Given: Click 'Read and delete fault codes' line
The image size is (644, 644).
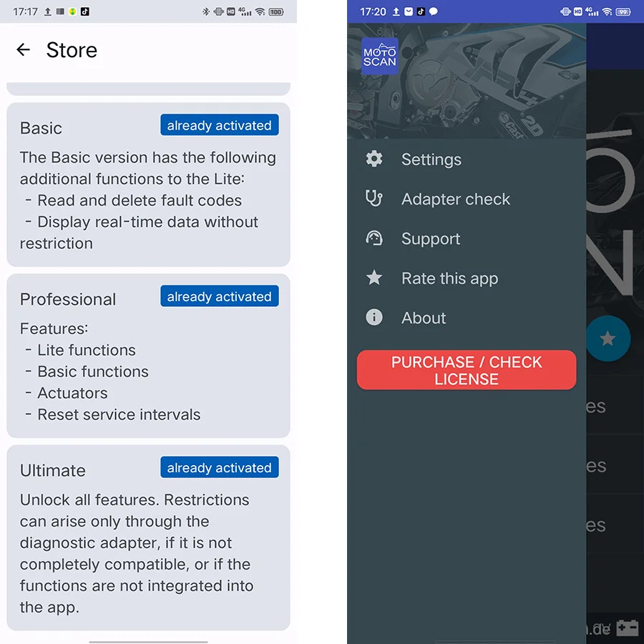Looking at the screenshot, I should pyautogui.click(x=134, y=200).
